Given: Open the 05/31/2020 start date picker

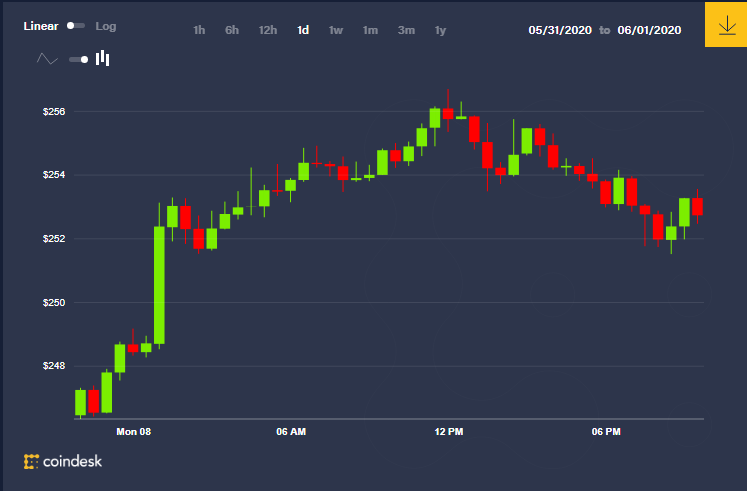Looking at the screenshot, I should 560,30.
